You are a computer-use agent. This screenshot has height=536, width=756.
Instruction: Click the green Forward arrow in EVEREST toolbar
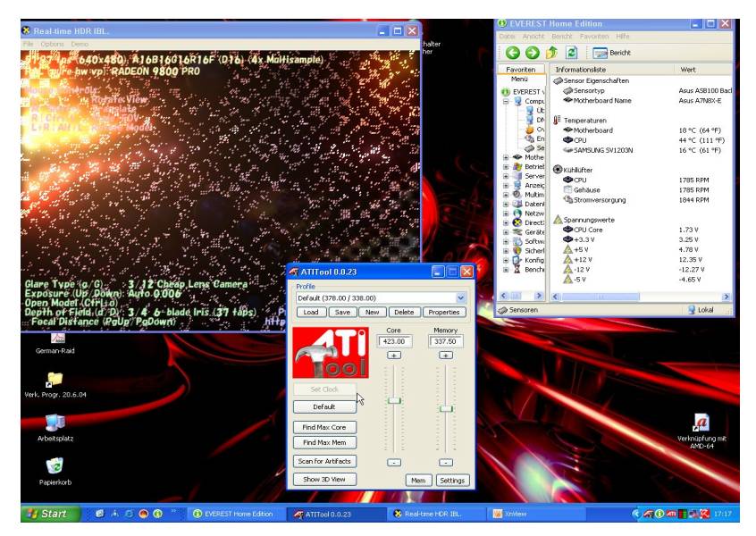(x=533, y=53)
